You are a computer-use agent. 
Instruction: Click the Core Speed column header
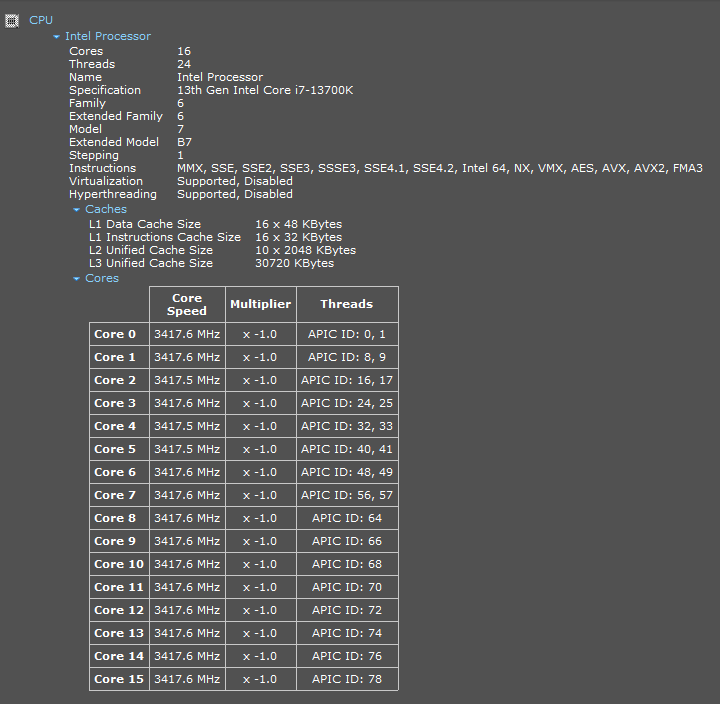pyautogui.click(x=187, y=304)
